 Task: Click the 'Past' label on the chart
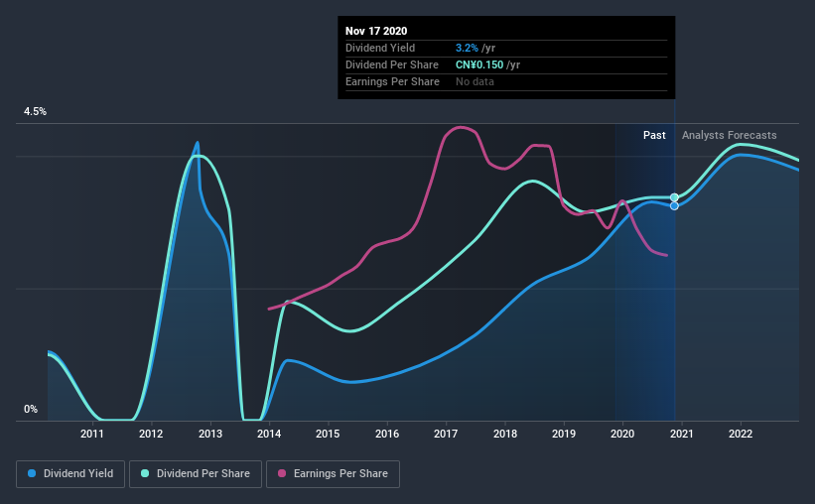click(654, 135)
